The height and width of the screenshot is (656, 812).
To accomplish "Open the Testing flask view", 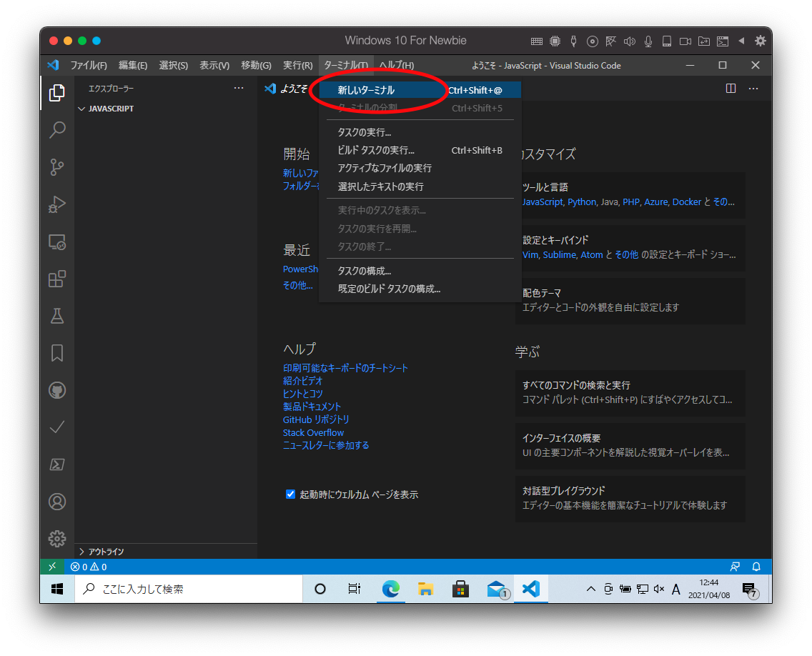I will pos(57,316).
